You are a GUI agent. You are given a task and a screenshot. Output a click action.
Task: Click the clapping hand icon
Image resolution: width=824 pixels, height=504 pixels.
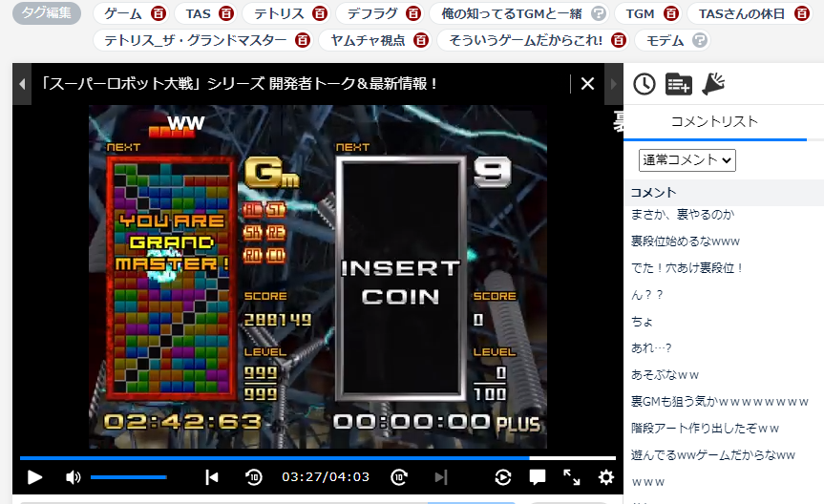(713, 84)
